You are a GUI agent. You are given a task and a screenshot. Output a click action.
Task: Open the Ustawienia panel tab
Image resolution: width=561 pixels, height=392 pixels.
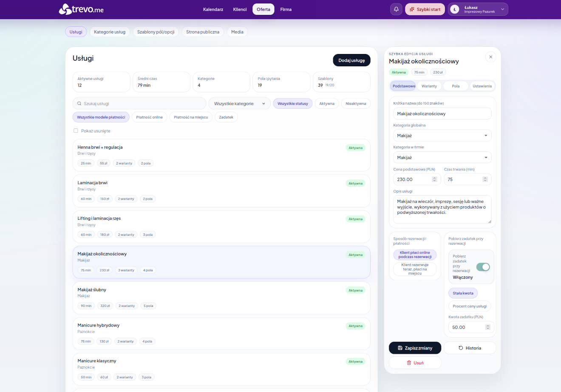point(482,86)
